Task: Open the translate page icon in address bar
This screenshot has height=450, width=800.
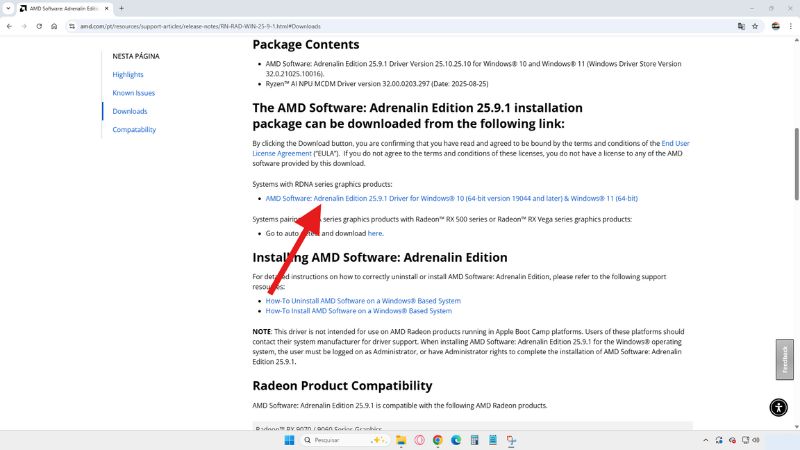Action: [741, 26]
